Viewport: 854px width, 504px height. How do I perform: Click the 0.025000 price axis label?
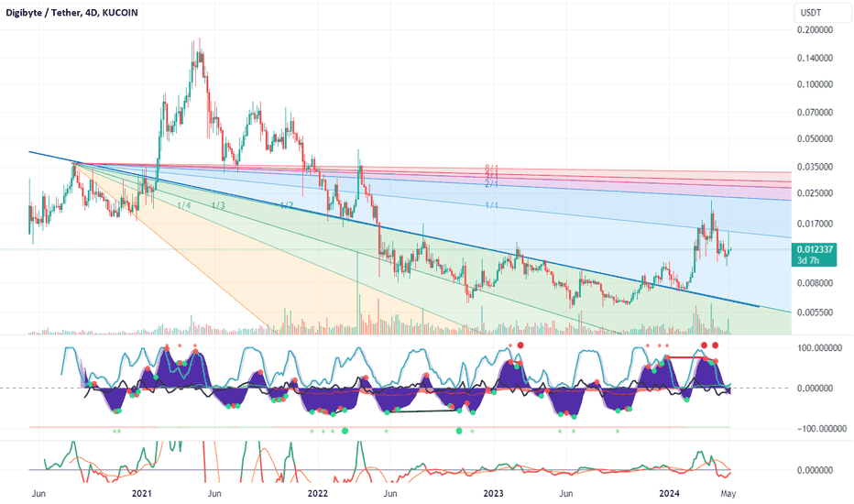pyautogui.click(x=815, y=193)
